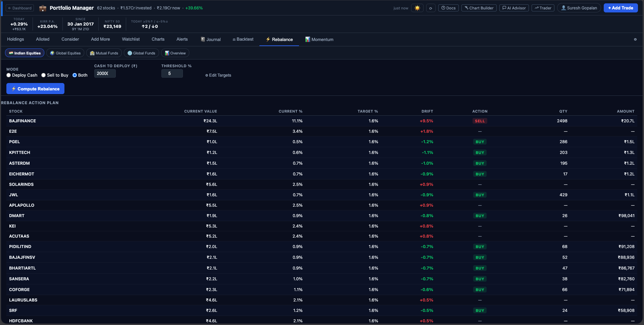644x325 pixels.
Task: Open the Backtest tab
Action: pos(243,39)
